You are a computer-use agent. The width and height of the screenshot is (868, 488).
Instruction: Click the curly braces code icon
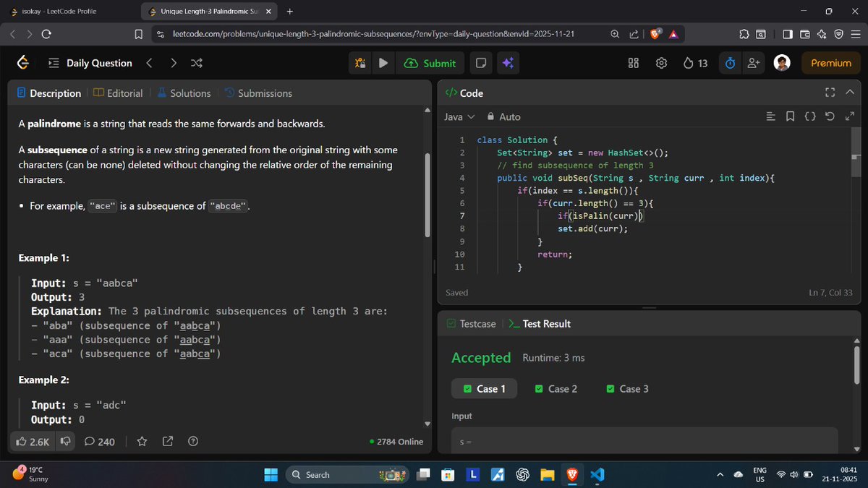[x=810, y=116]
